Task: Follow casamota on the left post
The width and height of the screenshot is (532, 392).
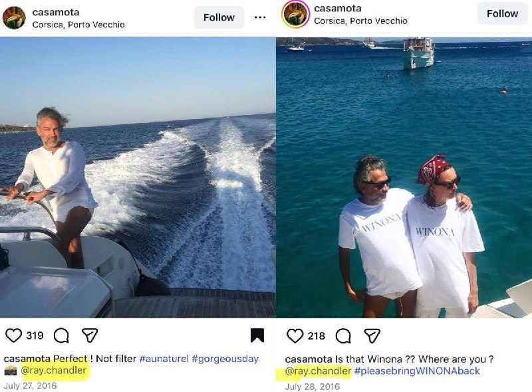Action: click(x=219, y=17)
